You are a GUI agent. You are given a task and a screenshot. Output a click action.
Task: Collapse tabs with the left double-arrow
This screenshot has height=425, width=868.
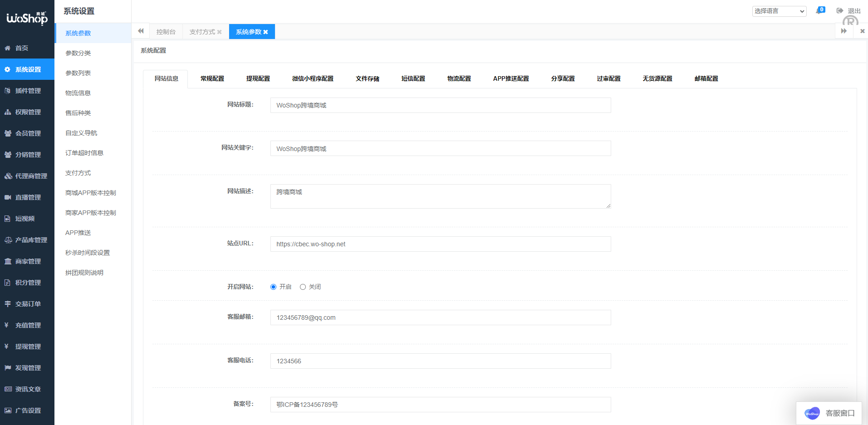pyautogui.click(x=141, y=31)
